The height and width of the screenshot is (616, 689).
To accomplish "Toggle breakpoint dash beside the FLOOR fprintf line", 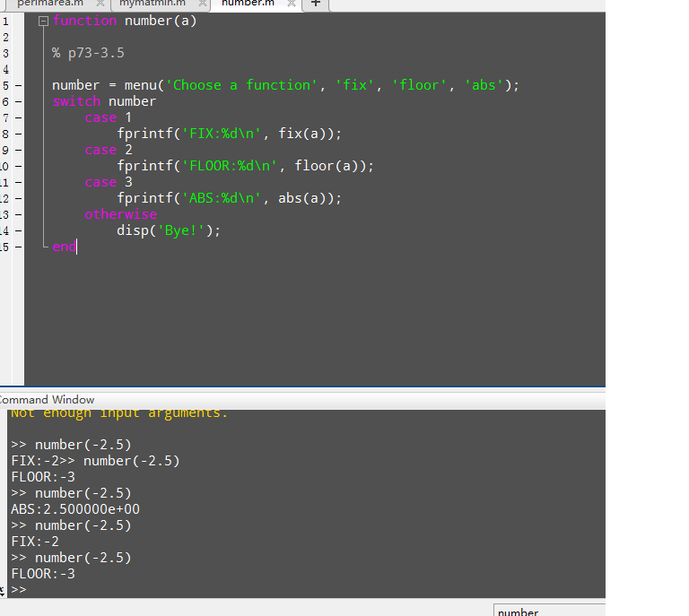I will (19, 167).
